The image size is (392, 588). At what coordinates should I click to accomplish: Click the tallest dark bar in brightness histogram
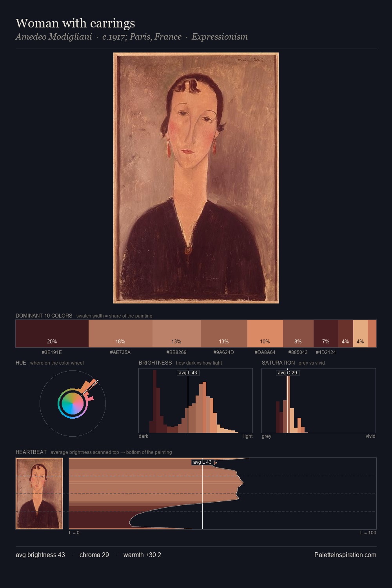tap(155, 401)
